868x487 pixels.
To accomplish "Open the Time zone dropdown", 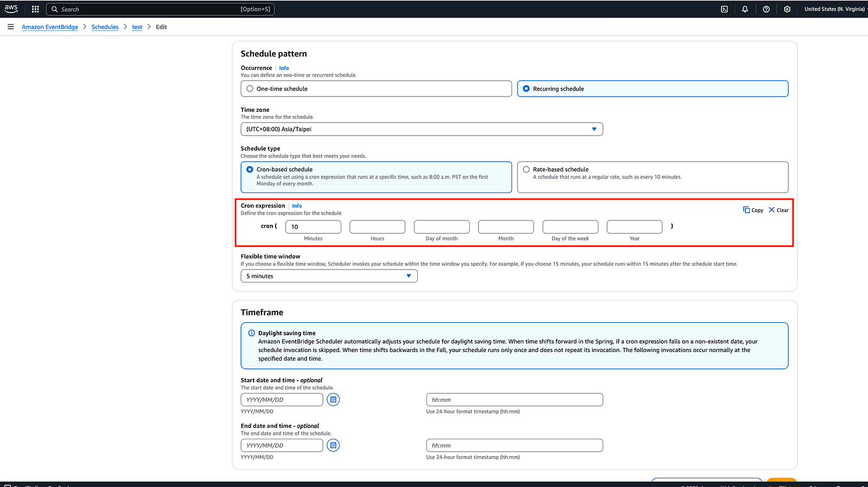I will click(x=422, y=129).
